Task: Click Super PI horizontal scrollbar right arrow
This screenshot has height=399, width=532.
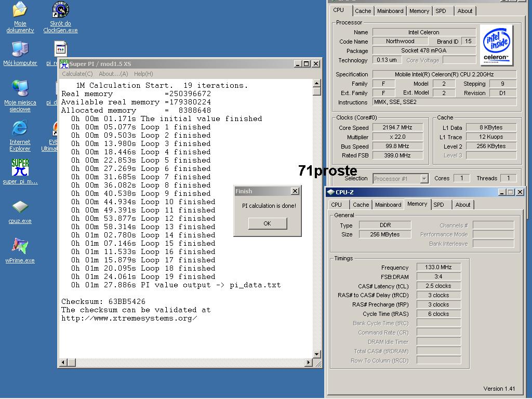Action: (x=308, y=362)
